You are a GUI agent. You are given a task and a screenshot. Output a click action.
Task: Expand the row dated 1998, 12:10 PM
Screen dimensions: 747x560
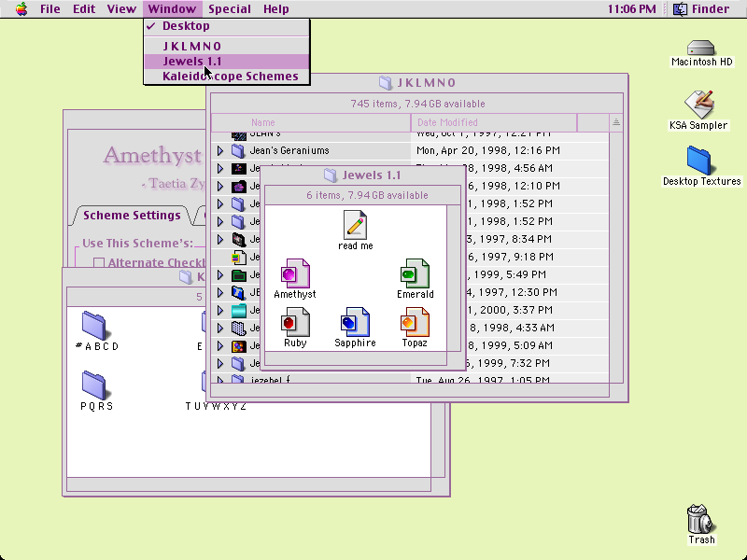coord(220,186)
